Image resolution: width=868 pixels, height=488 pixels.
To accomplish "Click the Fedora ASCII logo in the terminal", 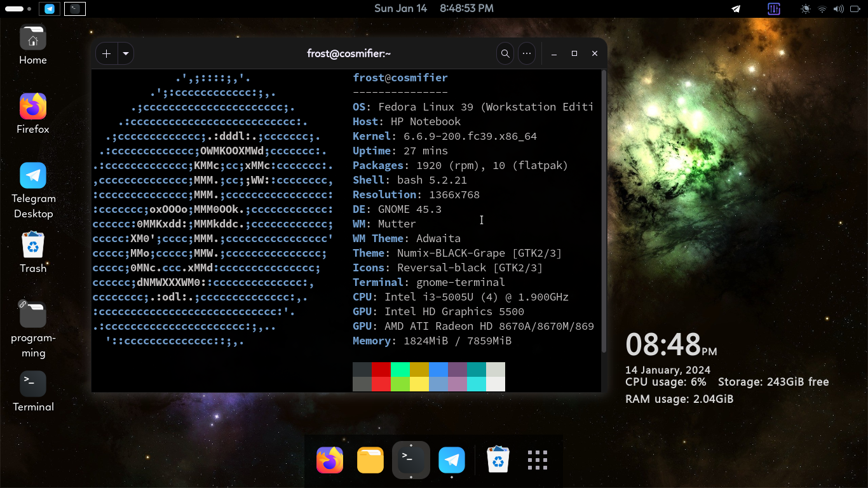I will pyautogui.click(x=213, y=209).
